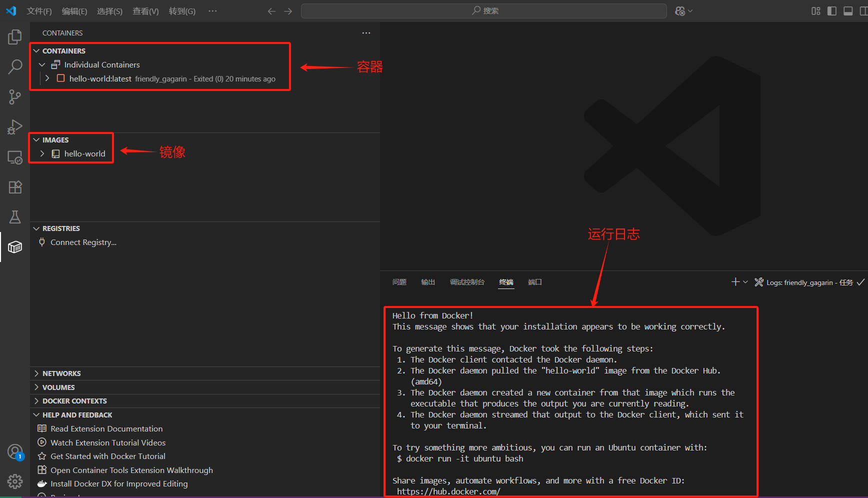Screen dimensions: 868x498
Task: Collapse the IMAGES section
Action: coord(36,139)
